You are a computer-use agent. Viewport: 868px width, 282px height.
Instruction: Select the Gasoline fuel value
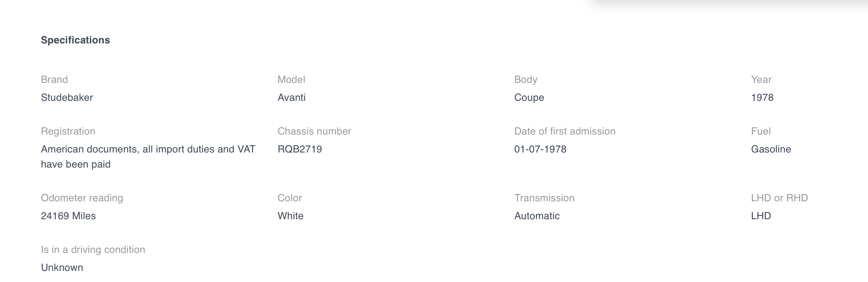[x=771, y=149]
